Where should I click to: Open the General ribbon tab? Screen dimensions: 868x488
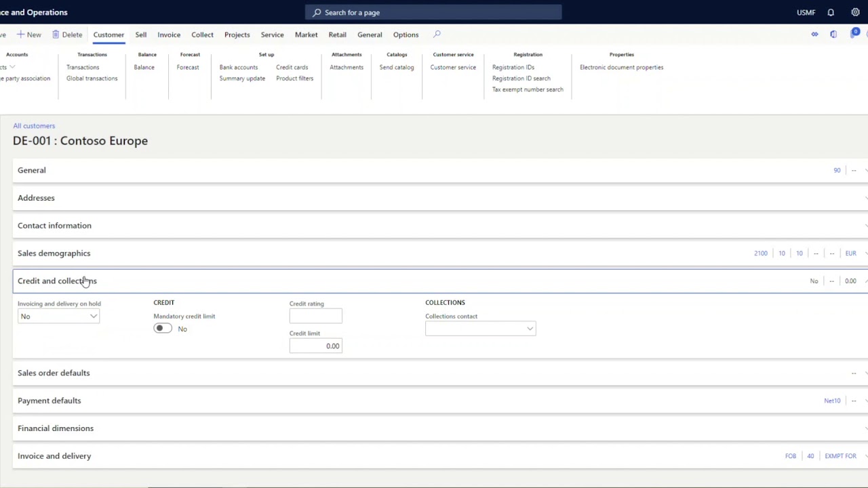pos(370,35)
